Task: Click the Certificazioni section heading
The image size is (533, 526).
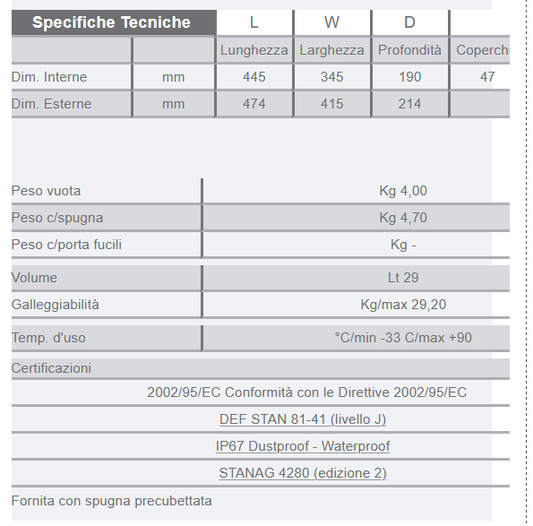Action: tap(51, 368)
